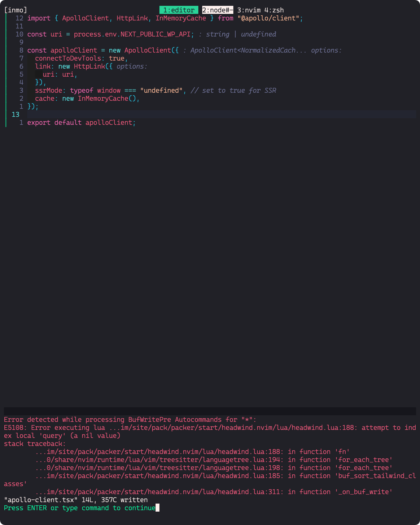The image size is (420, 525).
Task: Click relative line number 10 in gutter
Action: 19,34
